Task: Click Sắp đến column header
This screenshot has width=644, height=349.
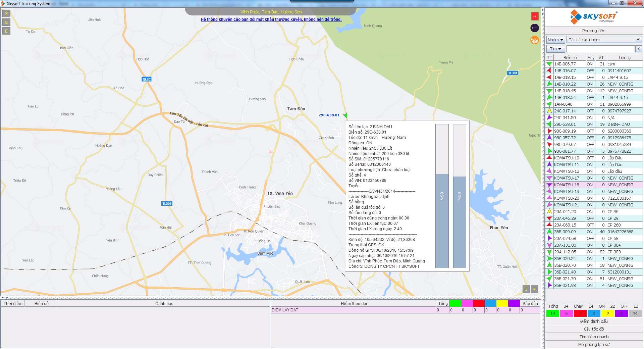Action: coord(530,303)
